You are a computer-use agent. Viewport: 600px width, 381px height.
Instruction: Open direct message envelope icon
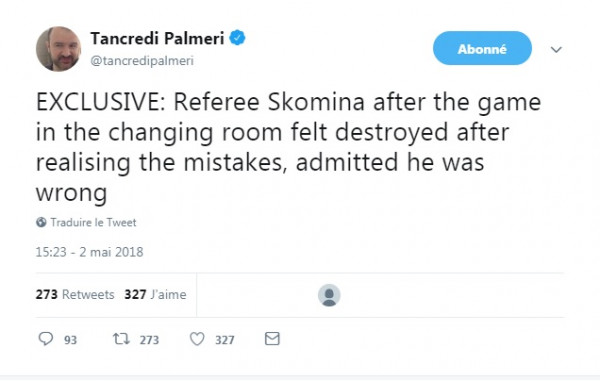pyautogui.click(x=272, y=339)
